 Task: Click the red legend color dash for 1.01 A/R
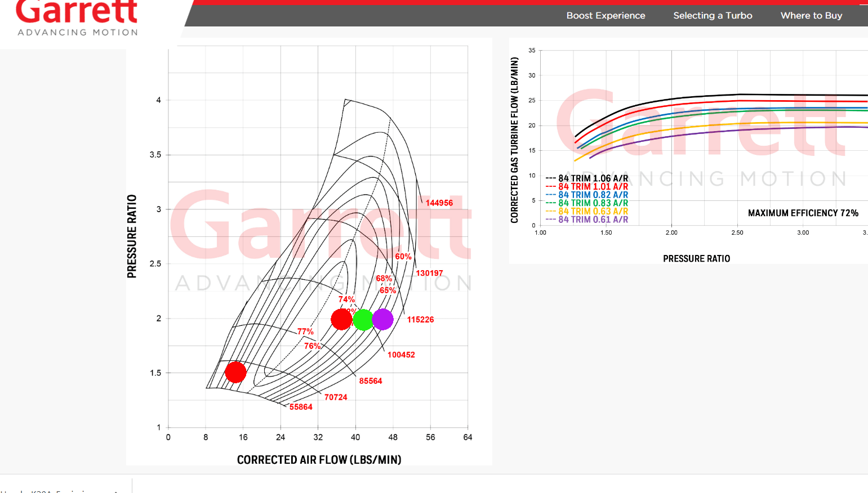551,186
